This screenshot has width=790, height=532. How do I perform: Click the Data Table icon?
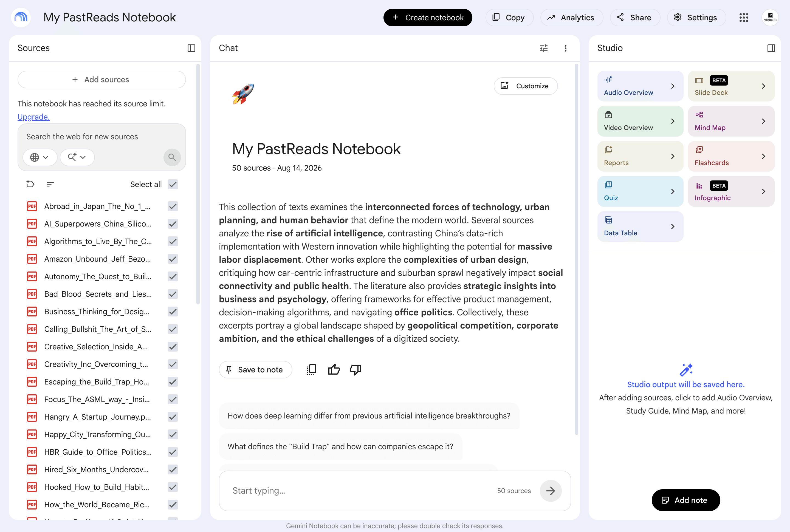tap(608, 220)
